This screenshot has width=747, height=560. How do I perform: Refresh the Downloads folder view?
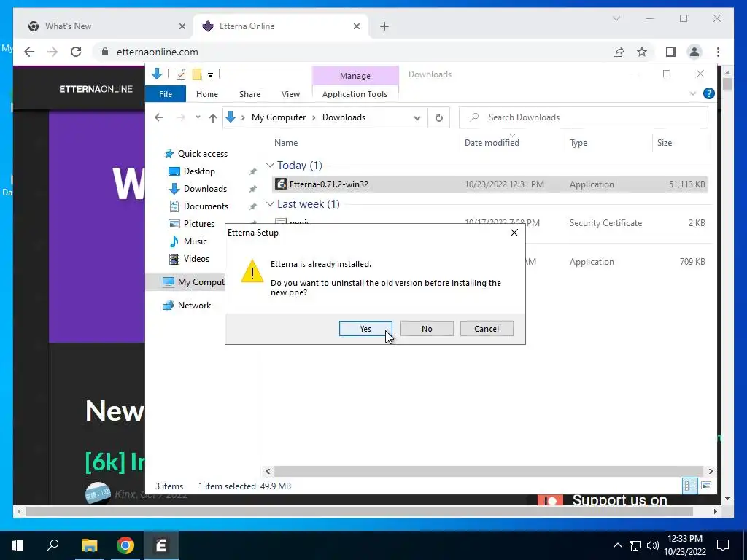click(x=438, y=117)
